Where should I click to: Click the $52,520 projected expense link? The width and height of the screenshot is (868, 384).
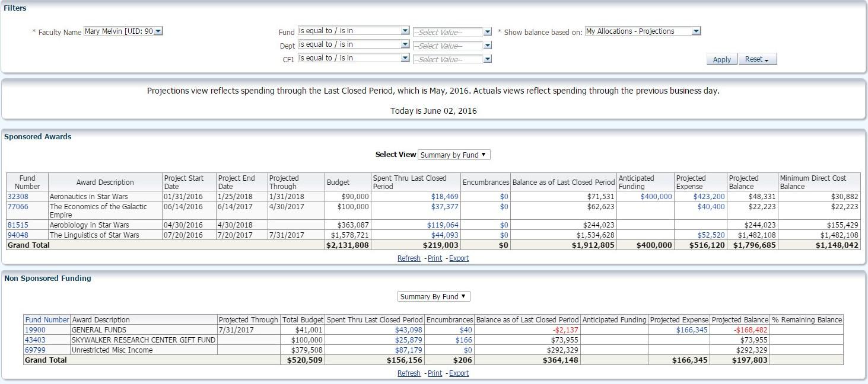tap(711, 235)
